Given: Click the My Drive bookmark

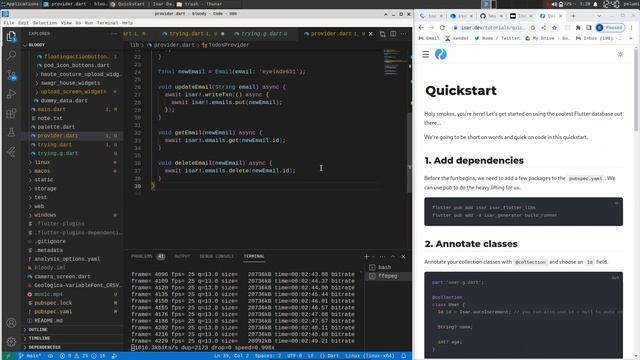Looking at the screenshot, I should point(547,38).
